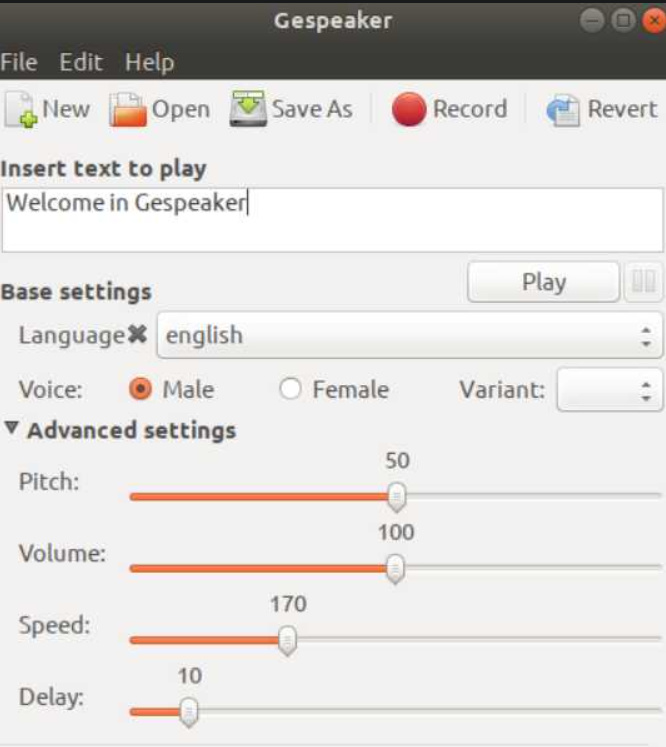Click the Speed slider handle
Viewport: 666px width, 747px height.
click(x=287, y=641)
